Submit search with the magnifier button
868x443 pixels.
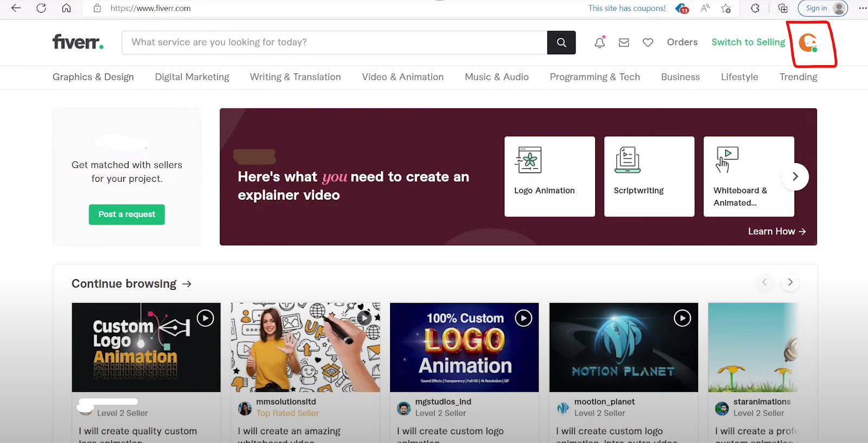(x=561, y=42)
